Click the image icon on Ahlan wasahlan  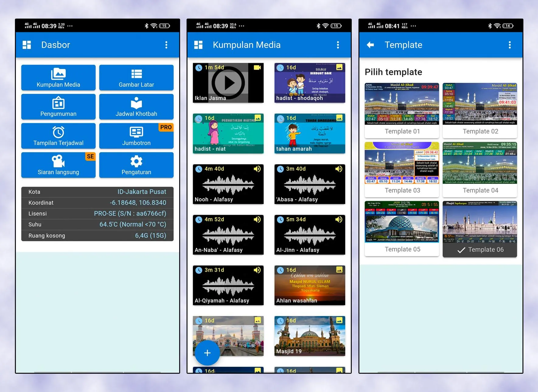click(x=339, y=270)
